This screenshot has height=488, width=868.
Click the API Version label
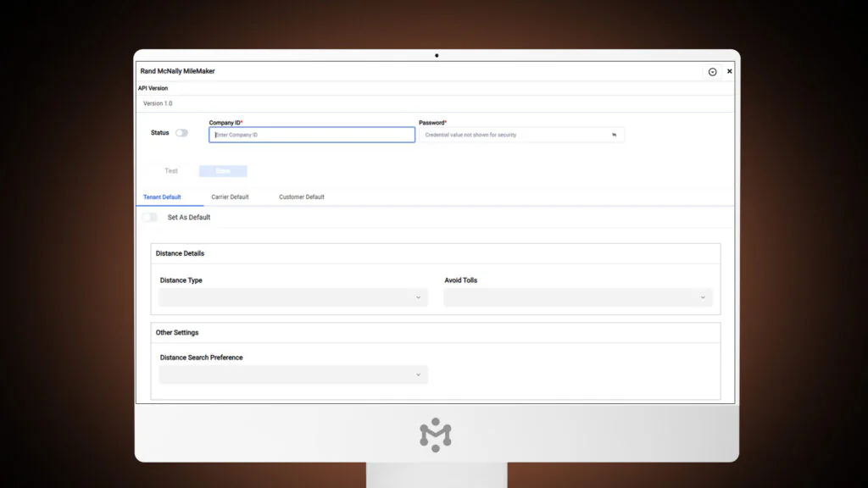coord(153,88)
